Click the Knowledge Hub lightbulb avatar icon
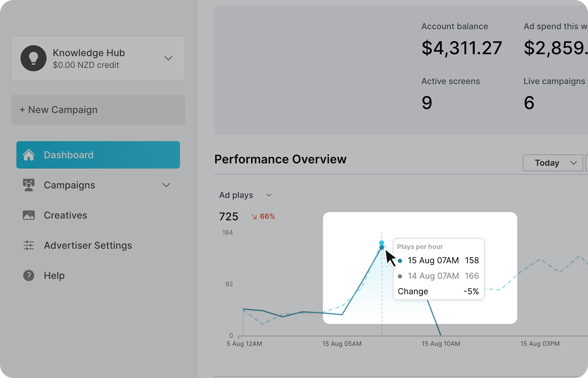 pyautogui.click(x=33, y=58)
